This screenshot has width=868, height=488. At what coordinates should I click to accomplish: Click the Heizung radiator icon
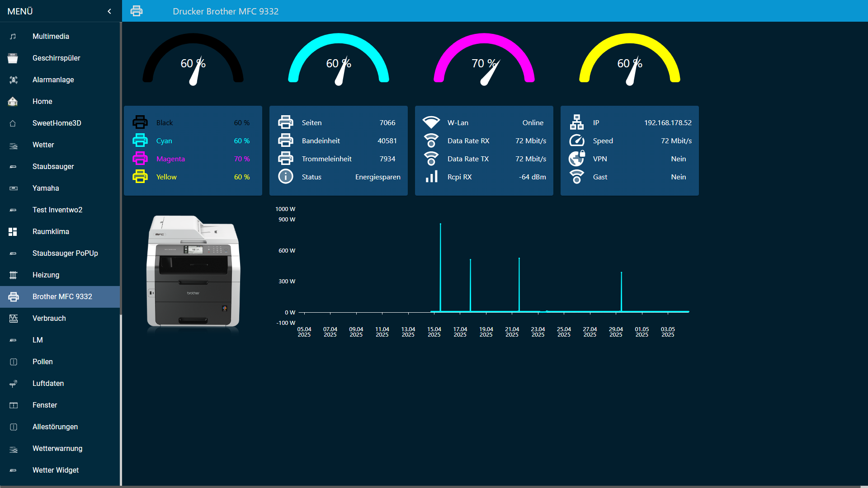pyautogui.click(x=13, y=275)
